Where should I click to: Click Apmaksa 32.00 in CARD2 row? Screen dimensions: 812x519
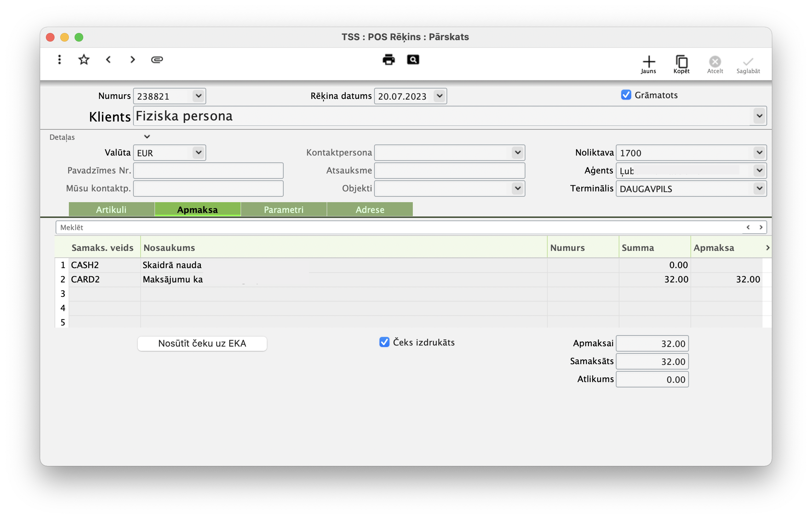point(727,280)
